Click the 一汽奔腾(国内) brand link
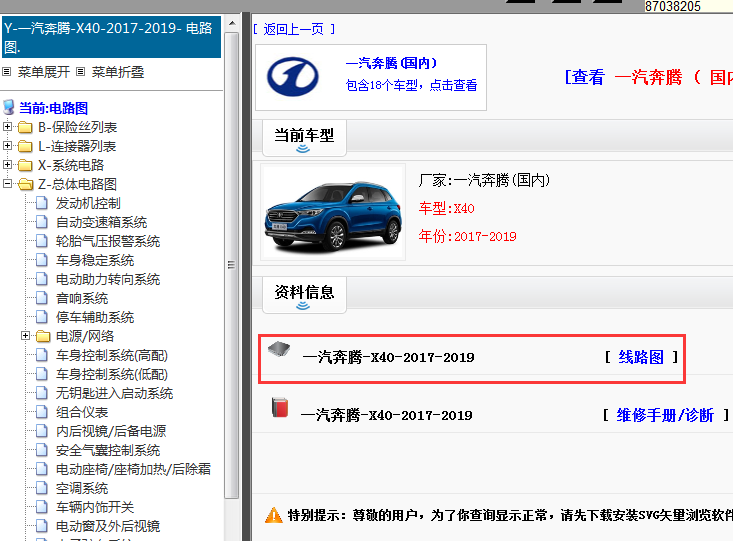 [391, 63]
